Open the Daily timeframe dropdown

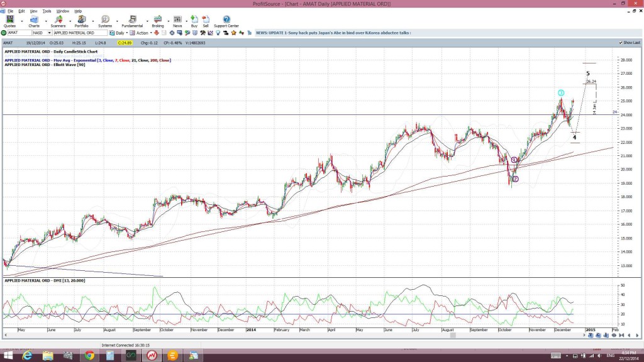127,33
